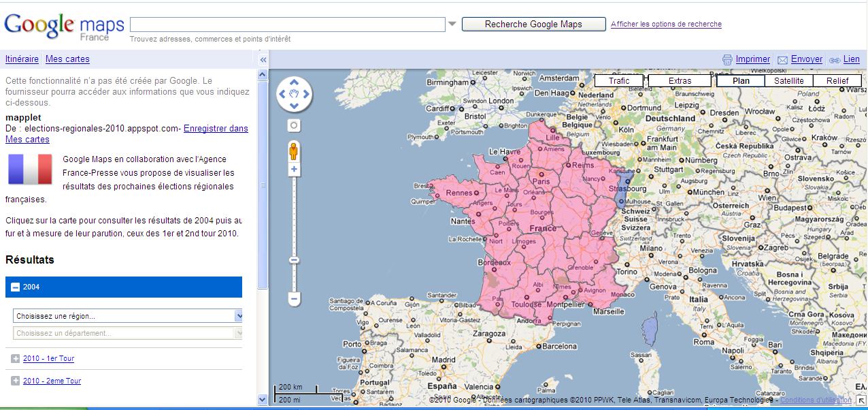The height and width of the screenshot is (410, 868).
Task: Click the printer icon beside Imprimer
Action: 727,60
